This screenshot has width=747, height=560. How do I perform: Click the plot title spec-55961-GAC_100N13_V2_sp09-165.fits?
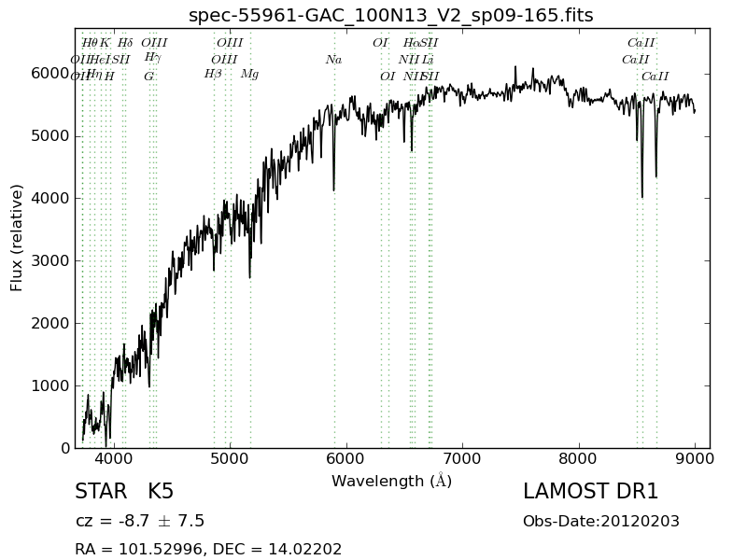pos(390,15)
